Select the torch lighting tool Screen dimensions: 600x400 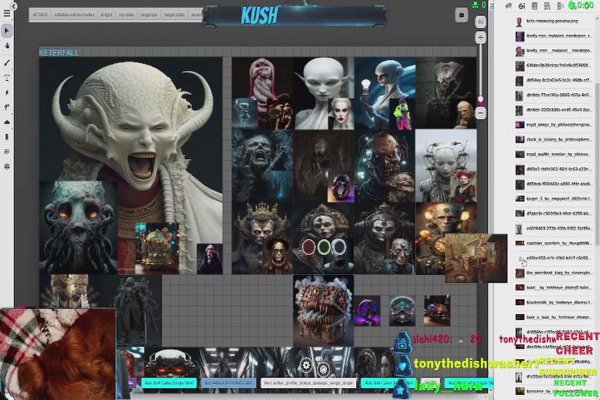[x=7, y=137]
